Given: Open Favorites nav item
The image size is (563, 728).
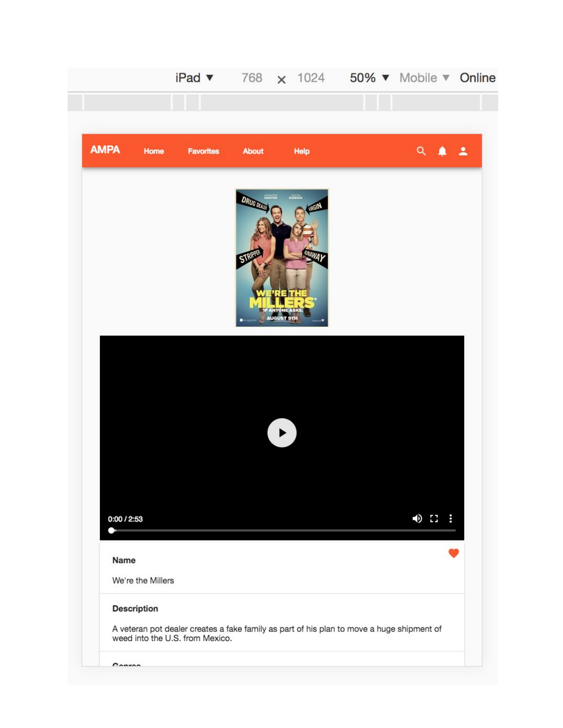Looking at the screenshot, I should [x=203, y=151].
